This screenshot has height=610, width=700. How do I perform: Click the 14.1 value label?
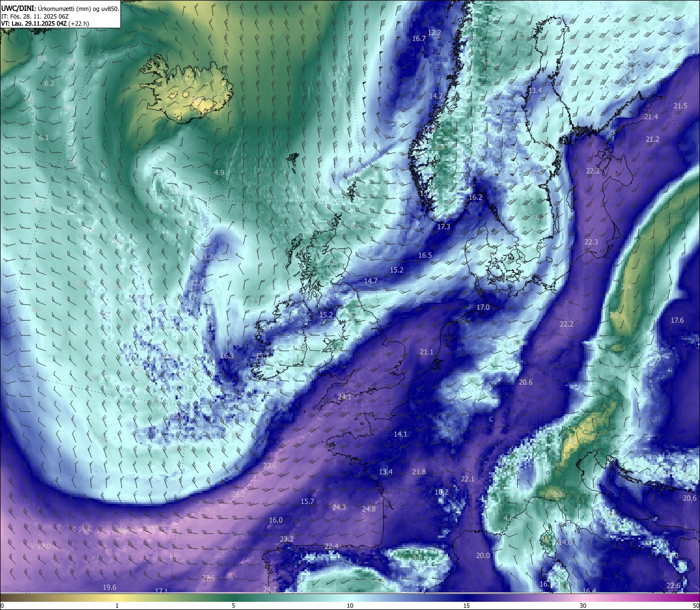[400, 434]
